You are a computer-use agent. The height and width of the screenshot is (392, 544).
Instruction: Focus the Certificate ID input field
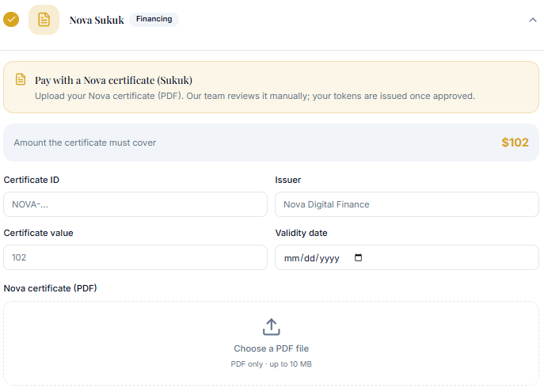(x=135, y=204)
